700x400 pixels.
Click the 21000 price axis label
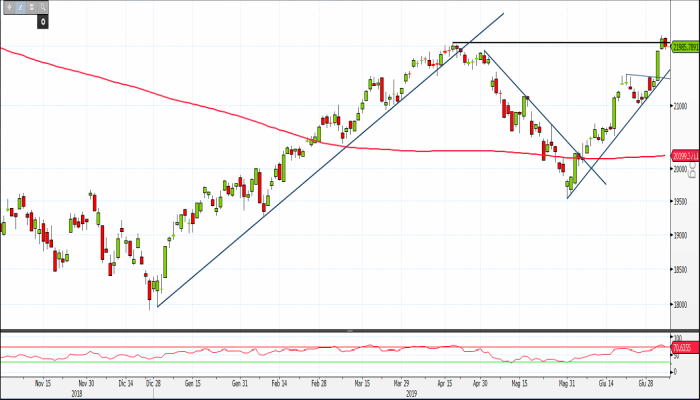pyautogui.click(x=681, y=106)
